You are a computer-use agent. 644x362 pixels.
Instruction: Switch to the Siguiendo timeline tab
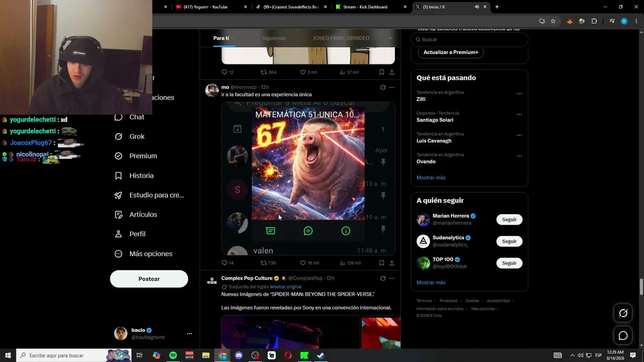click(x=274, y=38)
